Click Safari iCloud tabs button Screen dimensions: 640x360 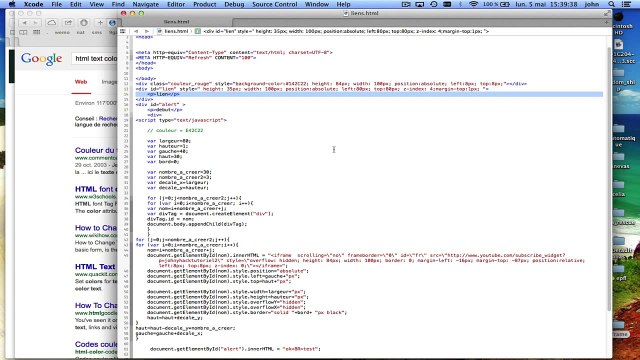tap(51, 23)
